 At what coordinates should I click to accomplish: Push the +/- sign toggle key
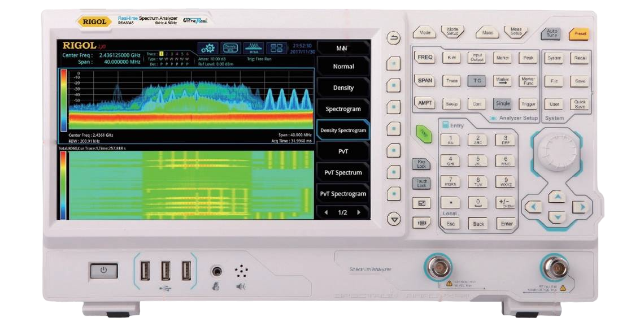coord(506,202)
